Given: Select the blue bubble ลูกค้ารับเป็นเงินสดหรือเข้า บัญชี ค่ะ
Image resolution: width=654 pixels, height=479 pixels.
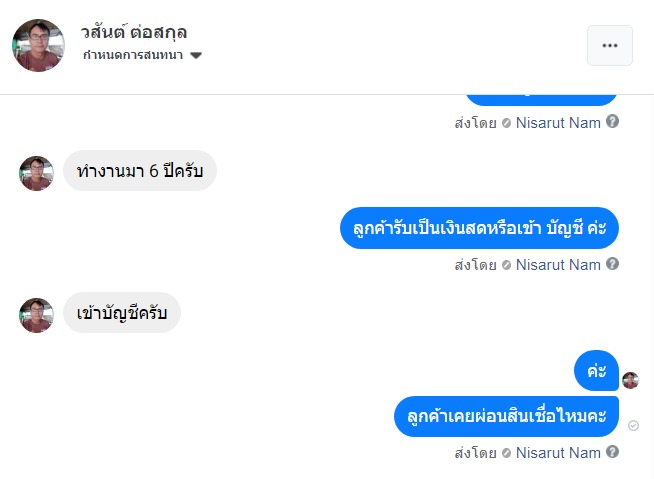Looking at the screenshot, I should coord(479,228).
